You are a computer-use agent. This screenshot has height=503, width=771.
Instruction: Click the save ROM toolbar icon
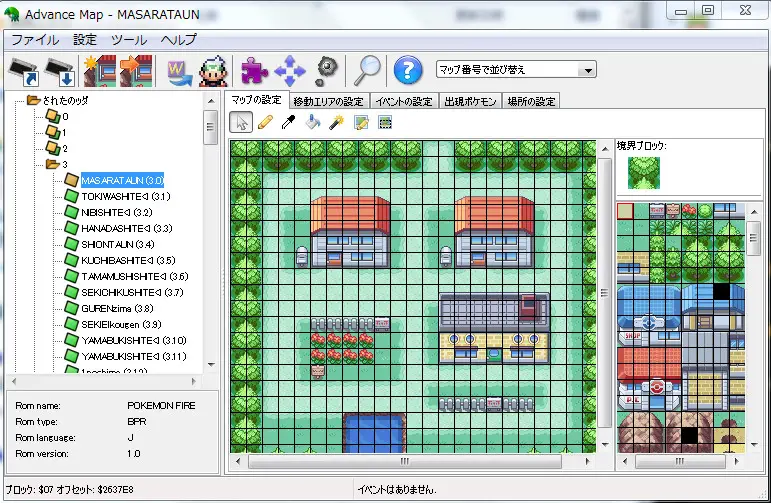pos(60,71)
